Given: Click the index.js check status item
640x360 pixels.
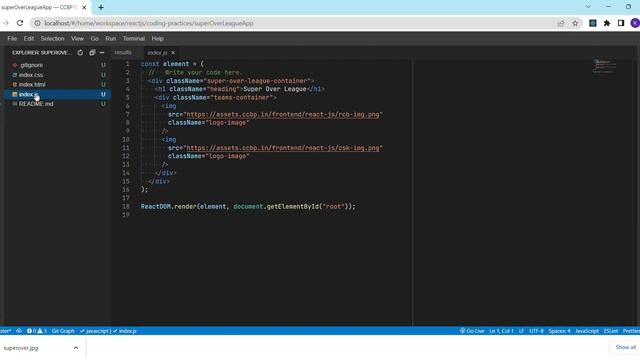Looking at the screenshot, I should coord(125,331).
